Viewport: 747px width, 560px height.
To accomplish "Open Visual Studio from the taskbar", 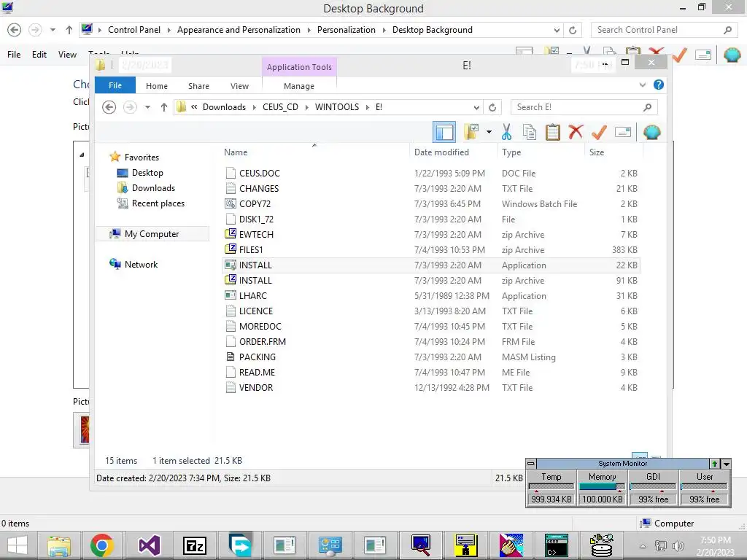I will point(149,545).
